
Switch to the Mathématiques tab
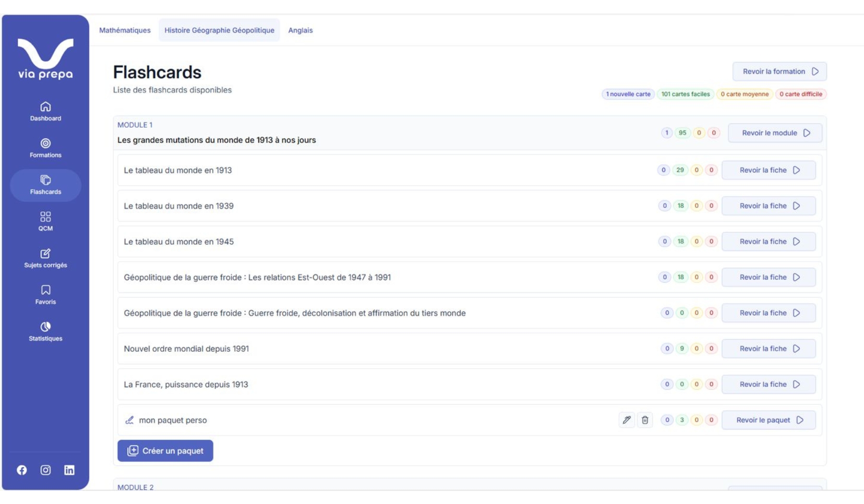point(125,30)
